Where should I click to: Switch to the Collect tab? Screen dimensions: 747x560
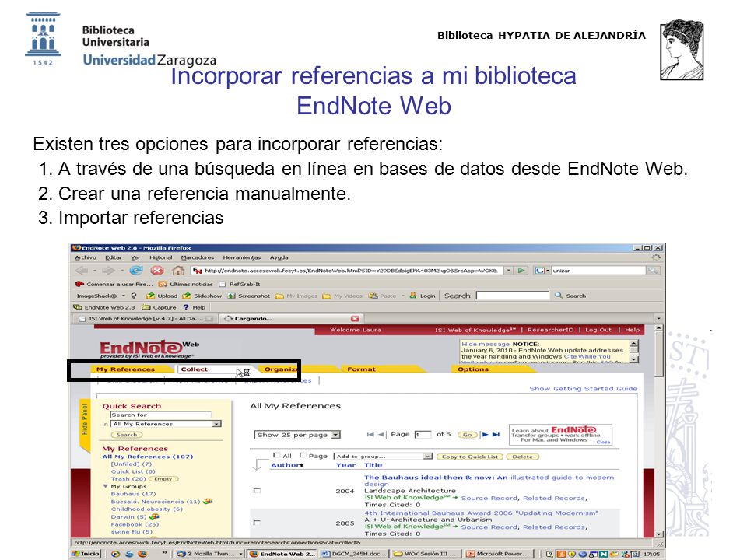click(x=194, y=369)
